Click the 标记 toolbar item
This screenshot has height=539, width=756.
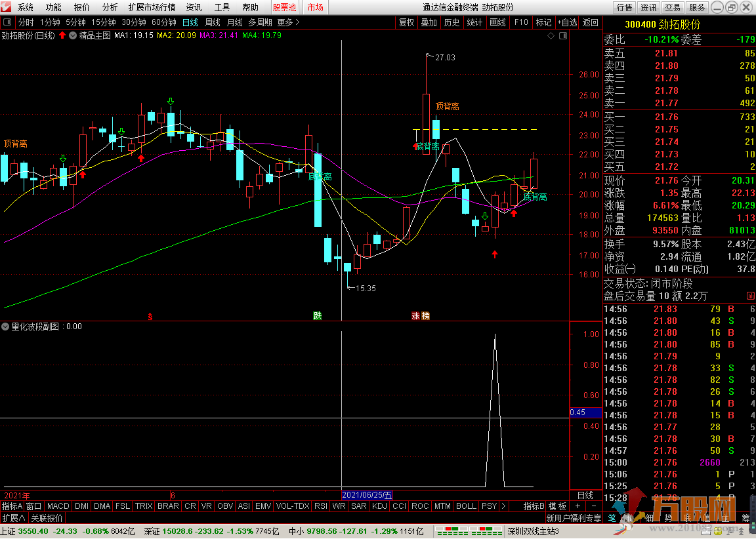(x=543, y=22)
